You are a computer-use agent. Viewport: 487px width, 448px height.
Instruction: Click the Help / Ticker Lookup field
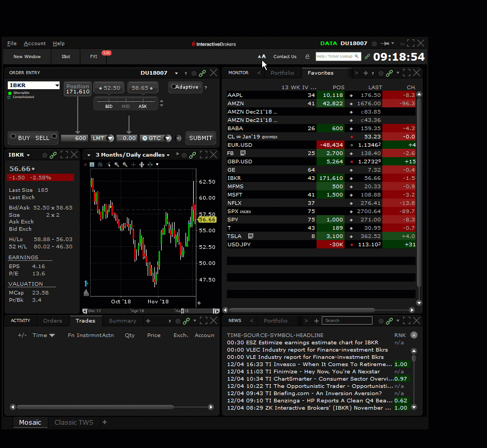(x=338, y=57)
